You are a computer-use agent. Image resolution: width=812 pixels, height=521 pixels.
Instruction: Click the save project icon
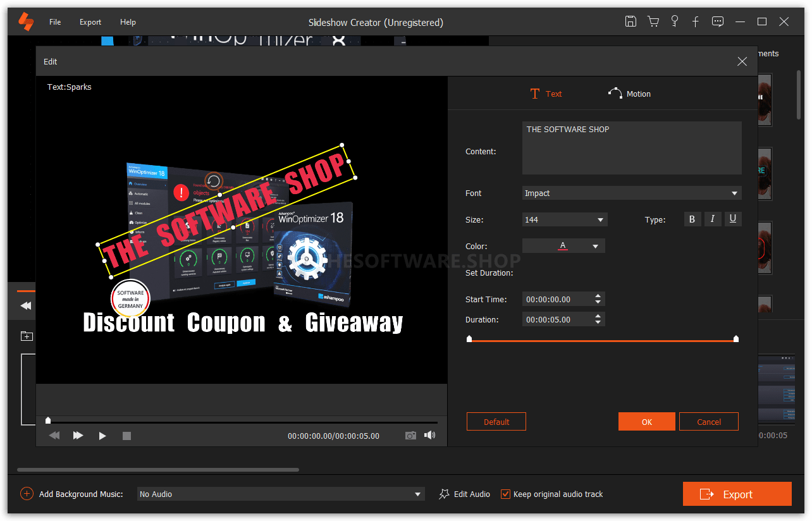pos(631,21)
